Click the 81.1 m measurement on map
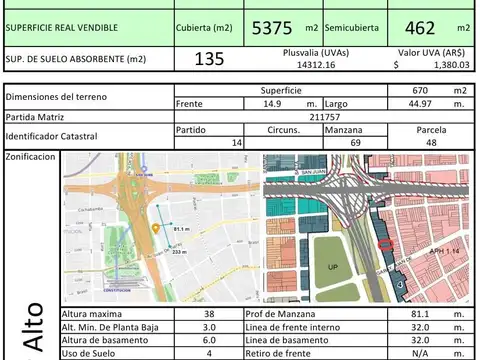Image resolution: width=480 pixels, height=360 pixels. (182, 229)
